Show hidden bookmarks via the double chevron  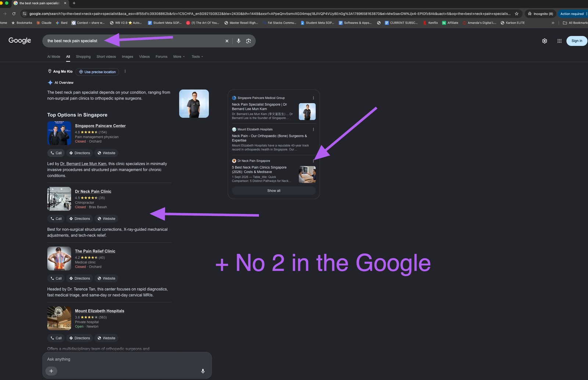[x=553, y=23]
